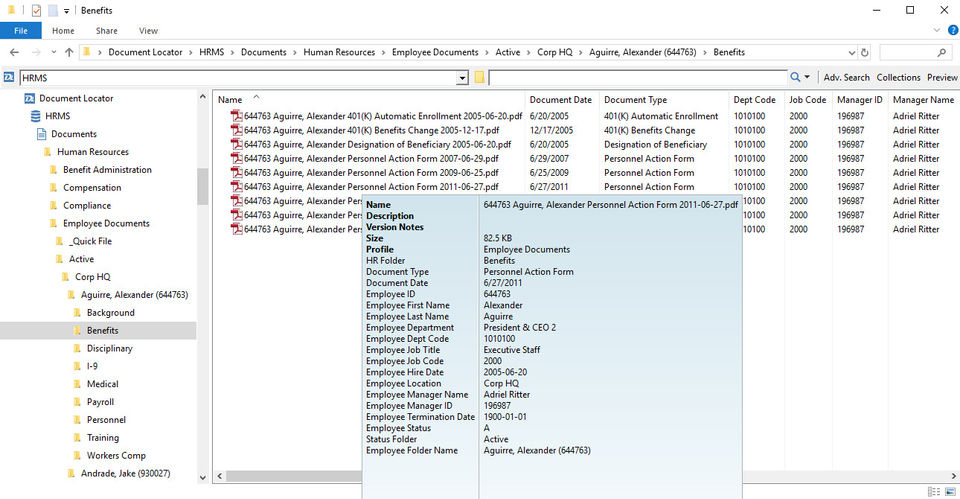Open Collections
960x499 pixels.
(x=898, y=77)
